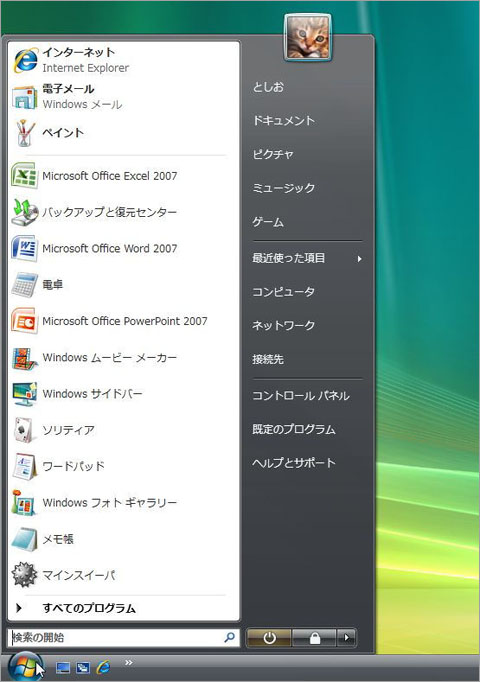Launch Microsoft Office PowerPoint 2007 icon
Image resolution: width=480 pixels, height=682 pixels.
point(25,321)
